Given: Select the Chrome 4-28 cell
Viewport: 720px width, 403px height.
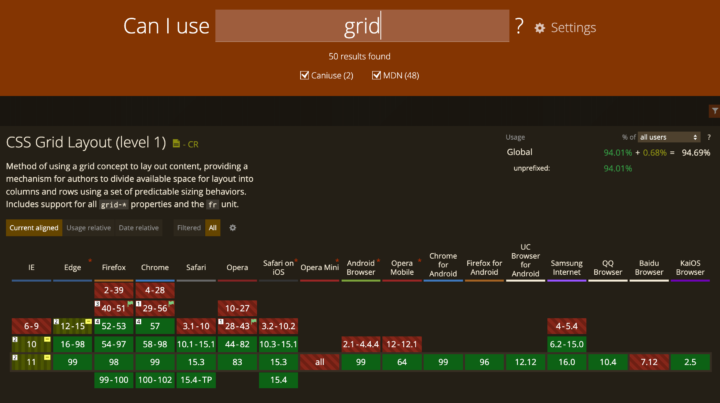Looking at the screenshot, I should [155, 290].
